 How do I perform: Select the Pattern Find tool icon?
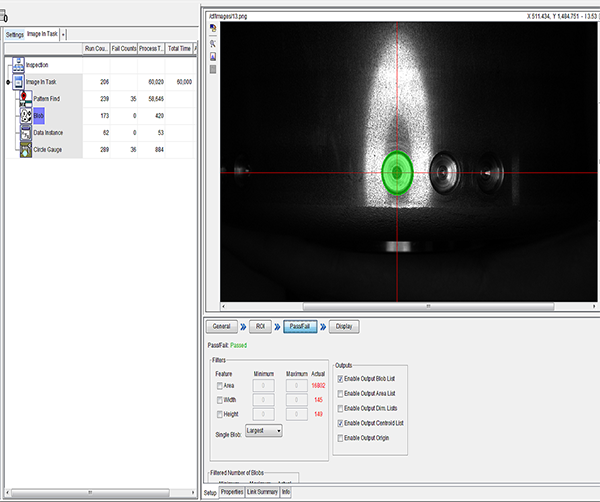tap(26, 99)
